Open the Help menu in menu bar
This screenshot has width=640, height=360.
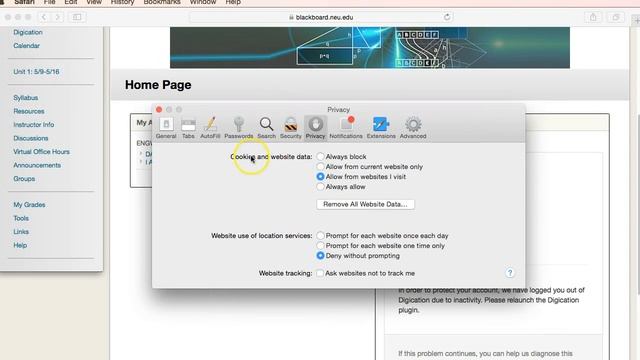(x=233, y=2)
